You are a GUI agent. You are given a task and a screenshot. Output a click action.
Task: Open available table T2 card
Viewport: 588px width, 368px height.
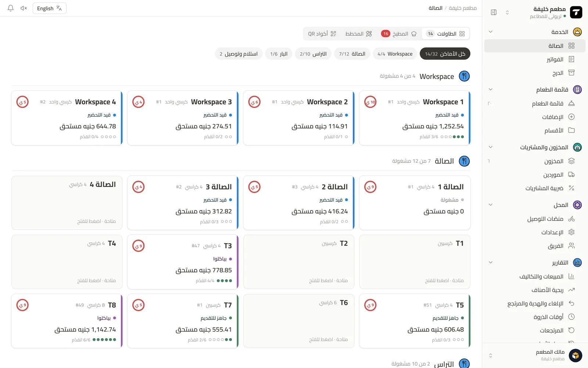299,262
